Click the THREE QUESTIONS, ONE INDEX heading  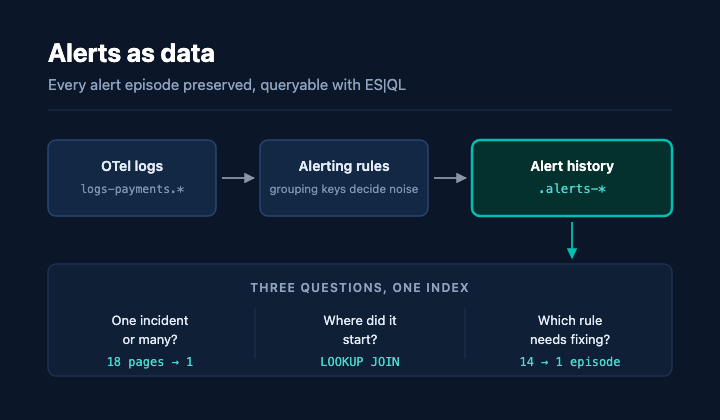[x=360, y=288]
